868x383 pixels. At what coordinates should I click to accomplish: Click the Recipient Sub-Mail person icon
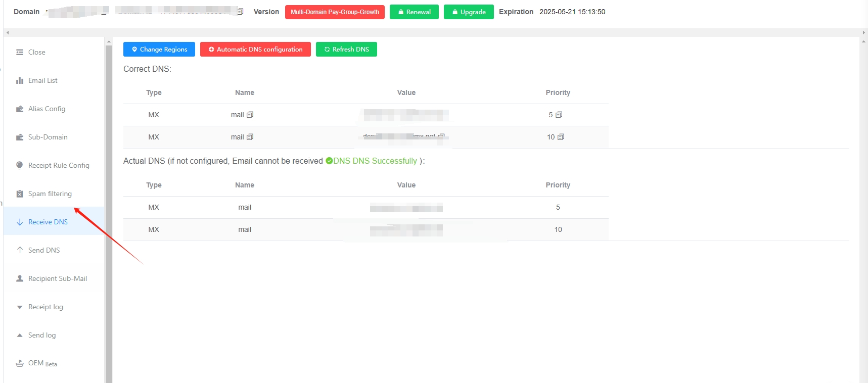point(20,278)
